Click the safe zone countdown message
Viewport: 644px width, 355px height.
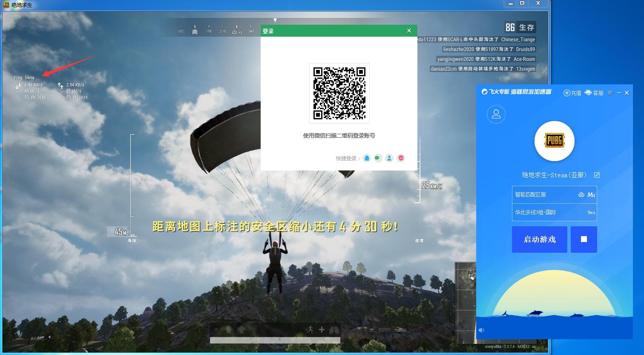(275, 227)
